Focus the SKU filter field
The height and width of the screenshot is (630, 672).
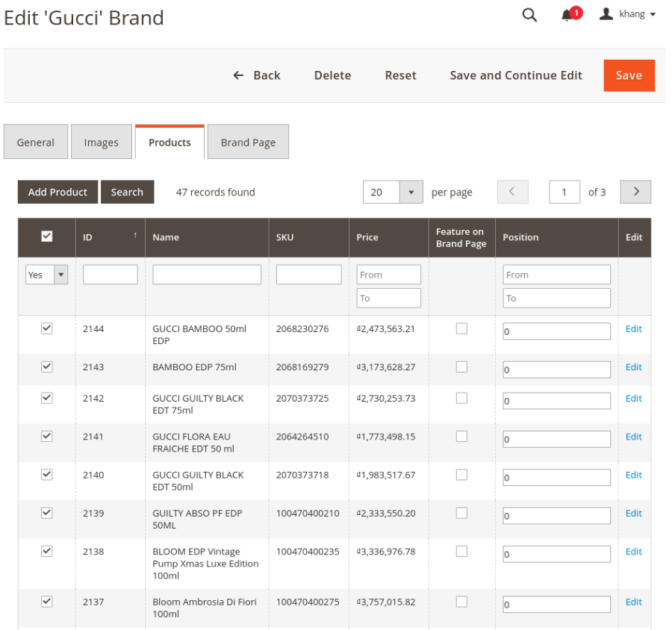pos(308,274)
